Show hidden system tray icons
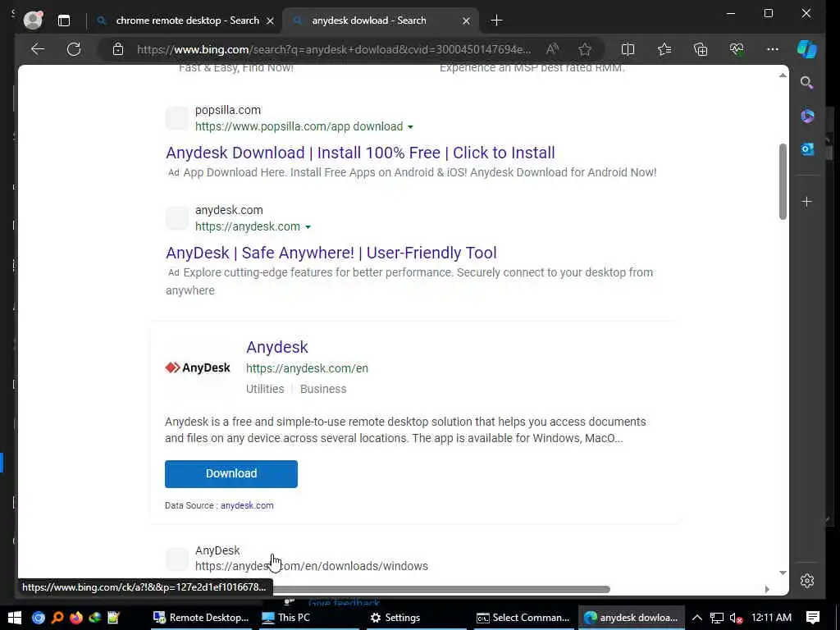The width and height of the screenshot is (840, 630). (697, 618)
